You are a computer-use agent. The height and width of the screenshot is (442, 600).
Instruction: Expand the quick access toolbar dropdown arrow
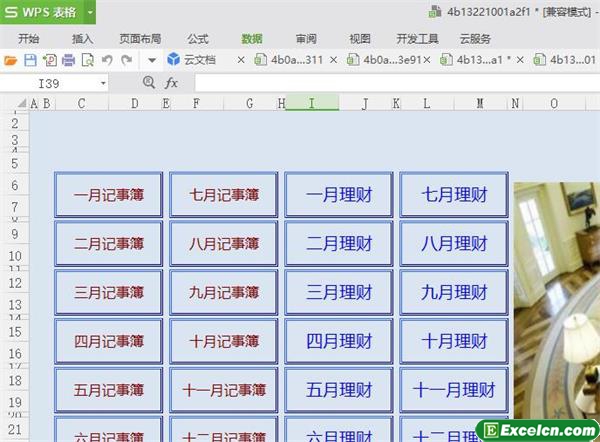point(152,60)
